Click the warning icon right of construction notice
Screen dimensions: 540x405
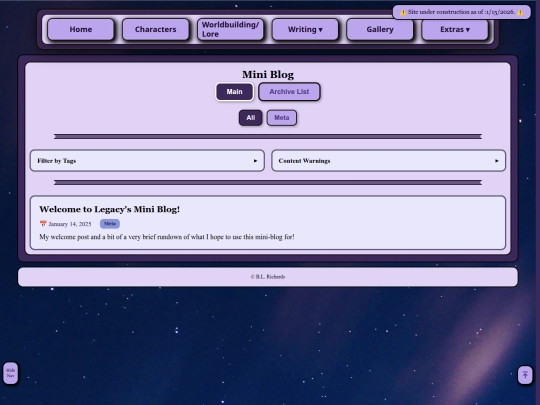[520, 12]
